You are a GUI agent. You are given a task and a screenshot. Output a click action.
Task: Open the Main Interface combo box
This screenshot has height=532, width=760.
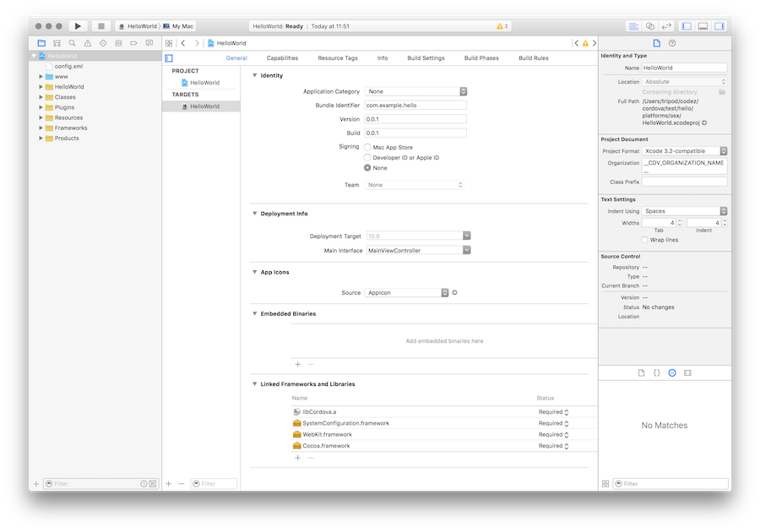(x=418, y=250)
